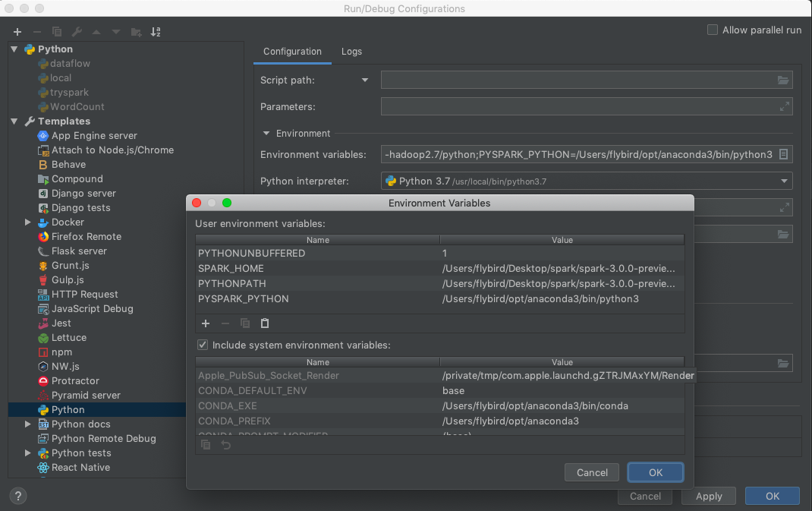Add a user environment variable in dialog
Viewport: 812px width, 511px height.
coord(206,323)
